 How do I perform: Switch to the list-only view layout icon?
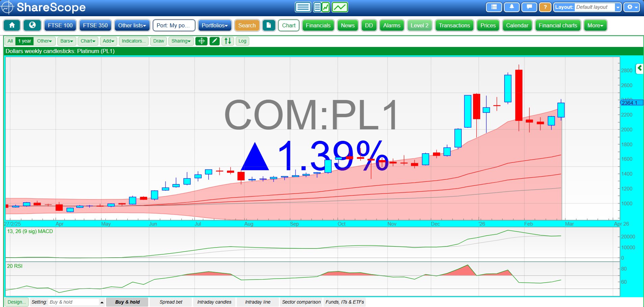click(303, 7)
